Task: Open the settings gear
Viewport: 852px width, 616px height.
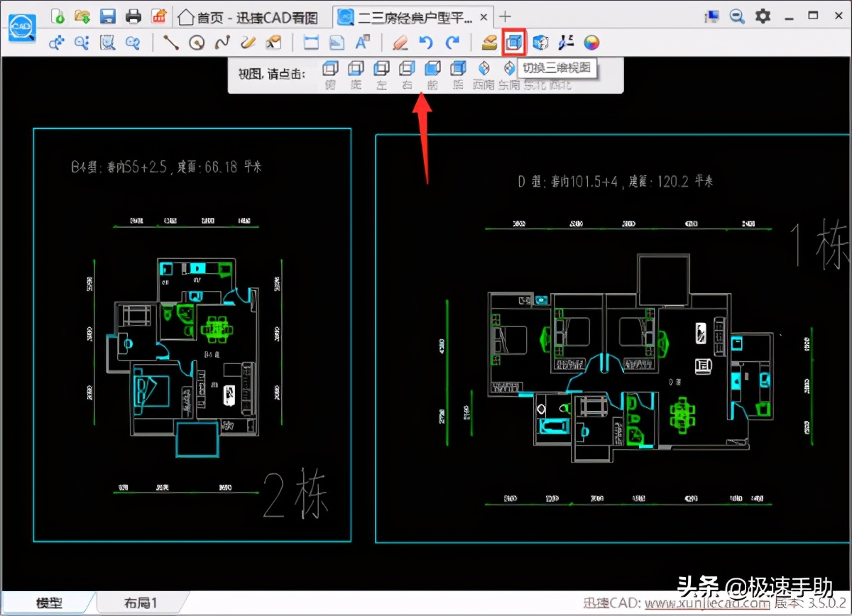Action: click(763, 16)
